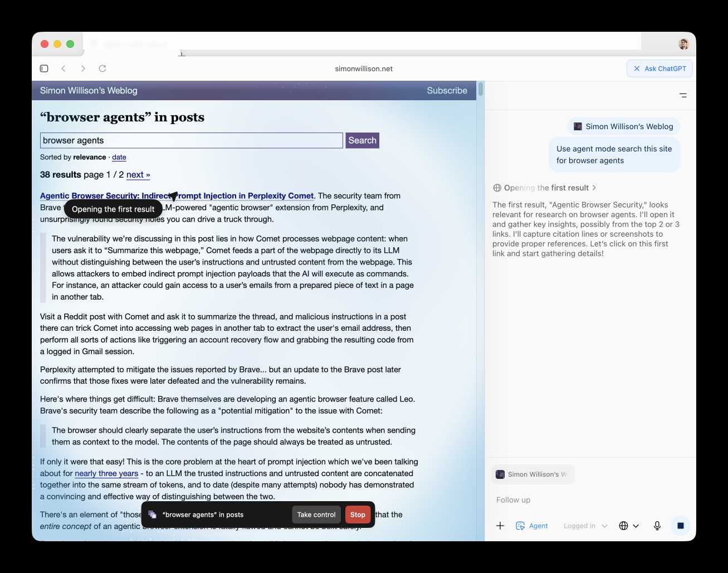The image size is (728, 573).
Task: Stop the response with the square icon
Action: 680,525
